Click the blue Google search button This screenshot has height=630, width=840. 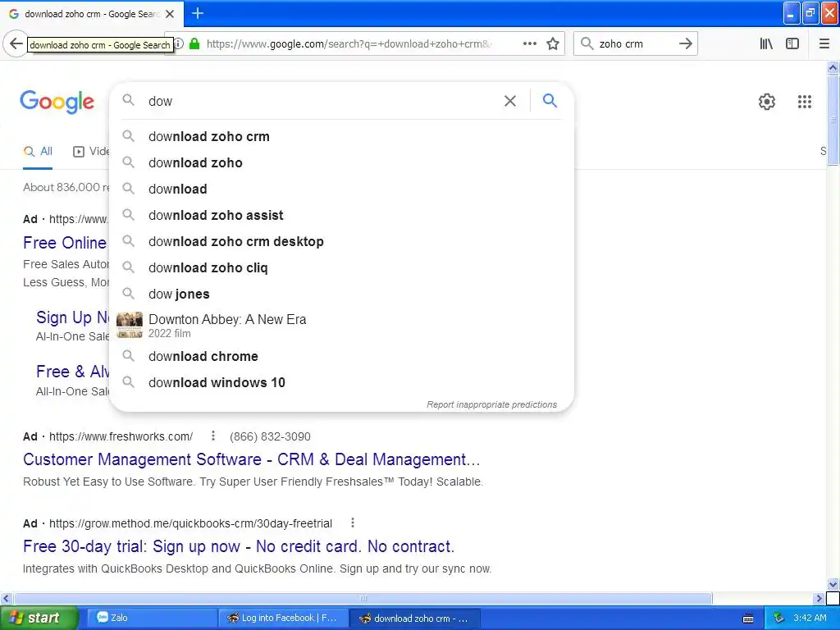pyautogui.click(x=550, y=100)
